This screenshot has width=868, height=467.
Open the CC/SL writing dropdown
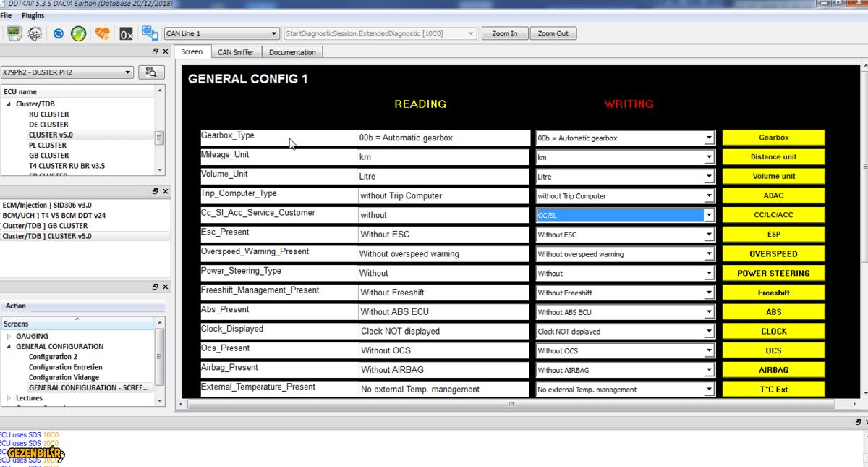click(x=625, y=215)
